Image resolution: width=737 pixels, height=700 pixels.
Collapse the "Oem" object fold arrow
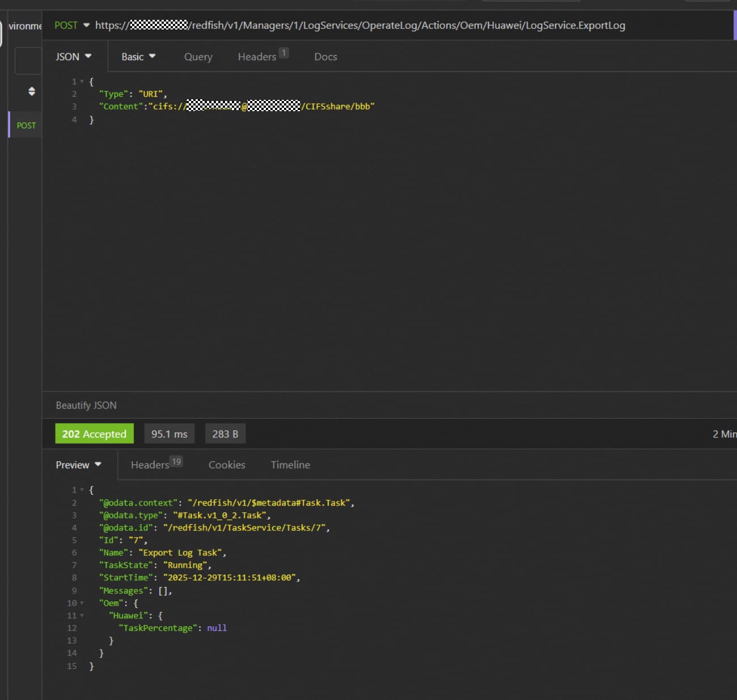pyautogui.click(x=82, y=603)
